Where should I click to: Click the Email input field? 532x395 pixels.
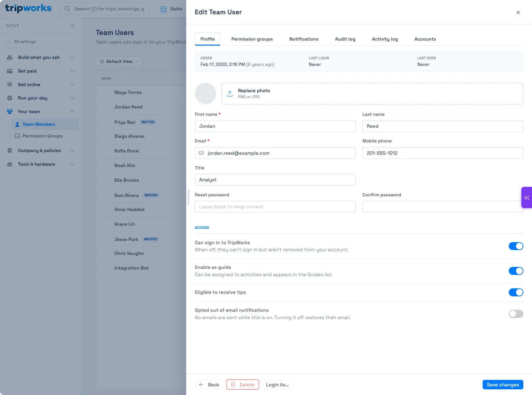tap(275, 153)
